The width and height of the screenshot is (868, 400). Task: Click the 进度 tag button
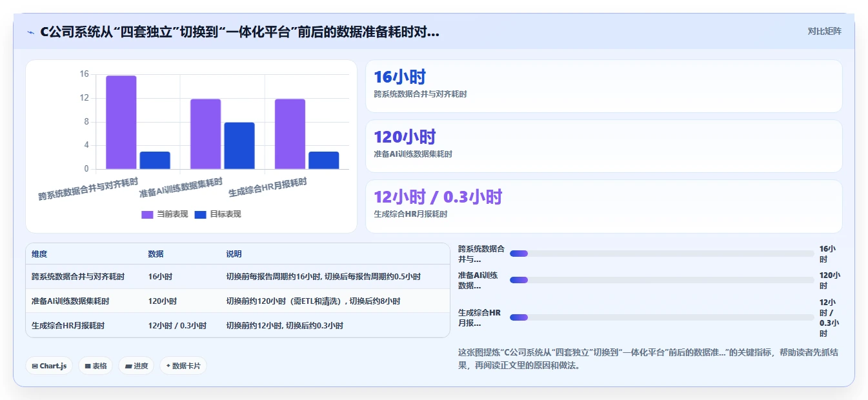click(x=136, y=366)
